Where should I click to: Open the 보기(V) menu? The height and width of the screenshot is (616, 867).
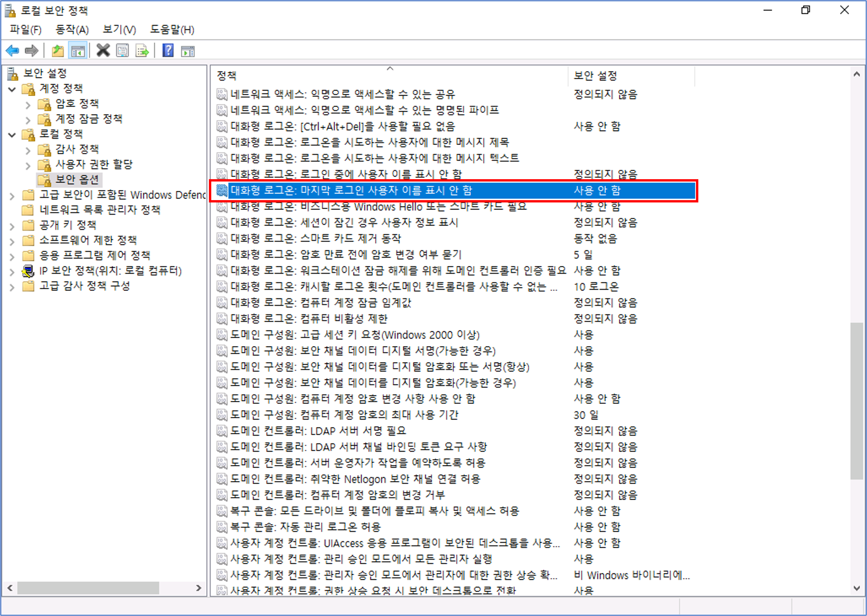tap(119, 30)
